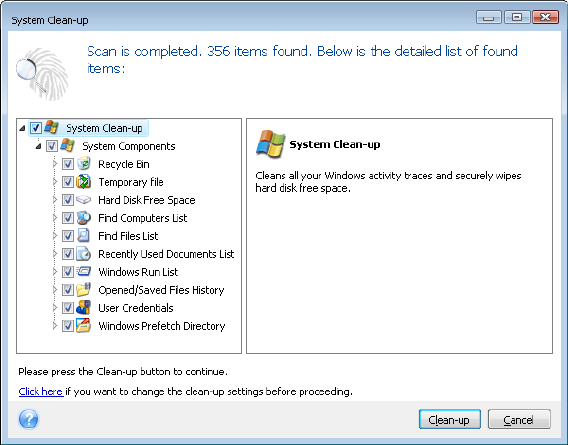Uncheck the root System Clean-up checkbox
This screenshot has height=445, width=568.
click(x=36, y=128)
